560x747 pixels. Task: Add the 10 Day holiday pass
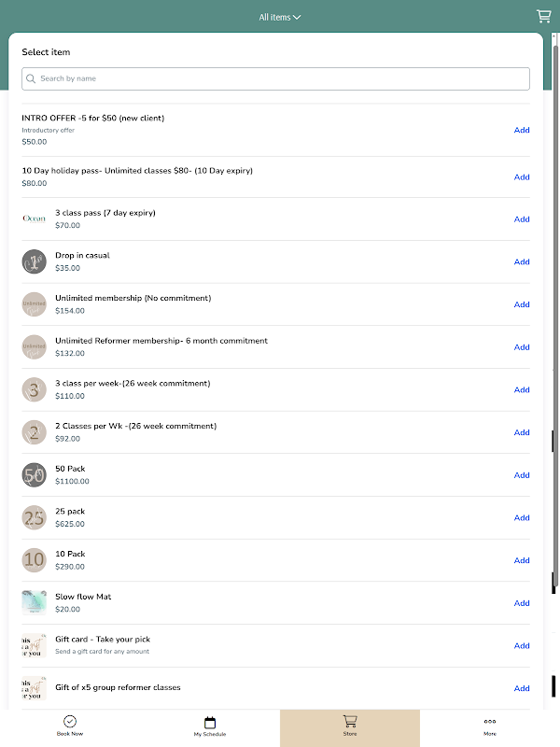pyautogui.click(x=522, y=176)
